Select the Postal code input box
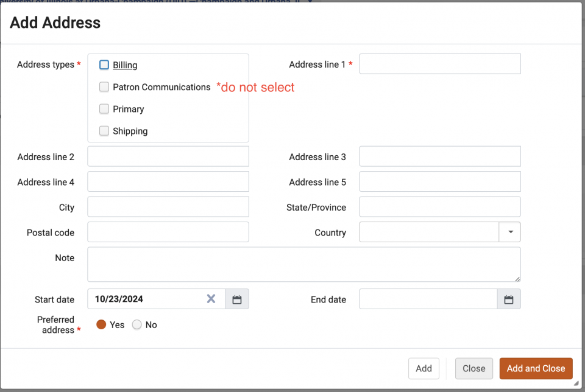Image resolution: width=585 pixels, height=392 pixels. click(168, 232)
